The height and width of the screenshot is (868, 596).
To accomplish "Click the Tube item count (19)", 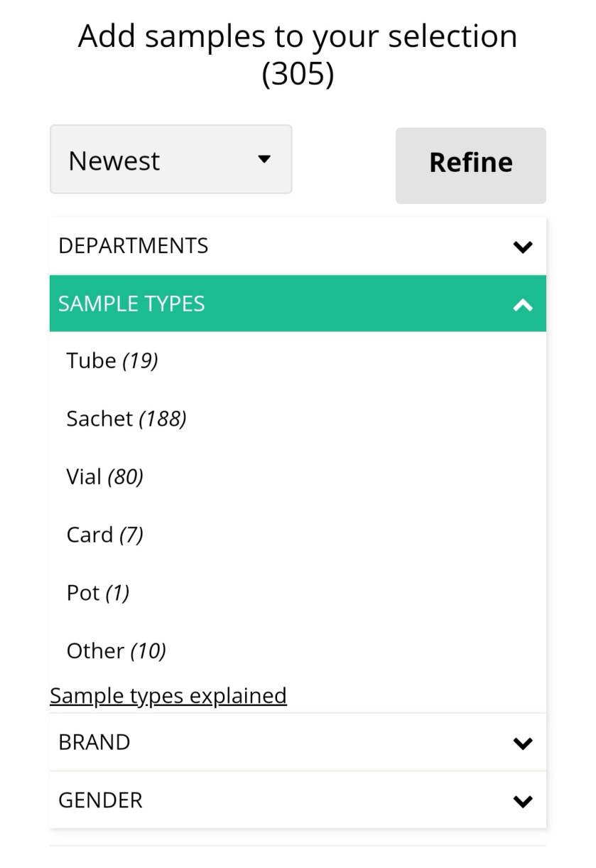I will pyautogui.click(x=140, y=361).
